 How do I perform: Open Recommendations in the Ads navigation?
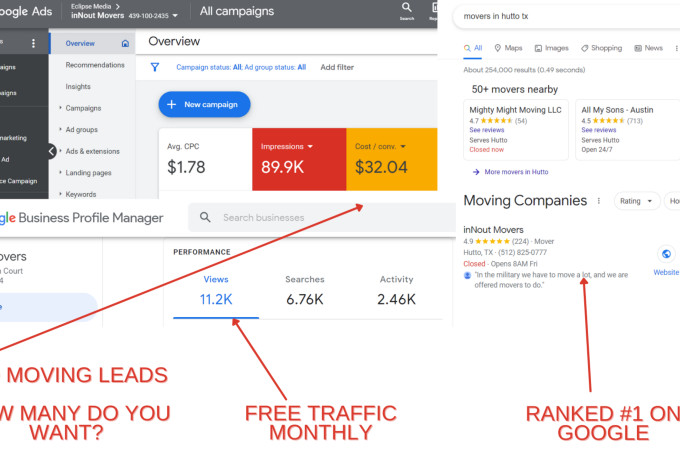[95, 65]
